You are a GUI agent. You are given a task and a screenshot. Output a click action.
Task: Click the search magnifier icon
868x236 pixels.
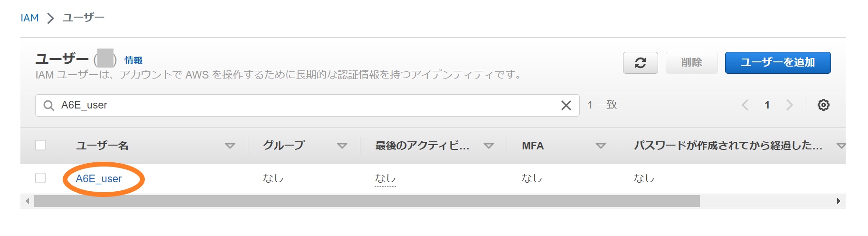(x=48, y=105)
